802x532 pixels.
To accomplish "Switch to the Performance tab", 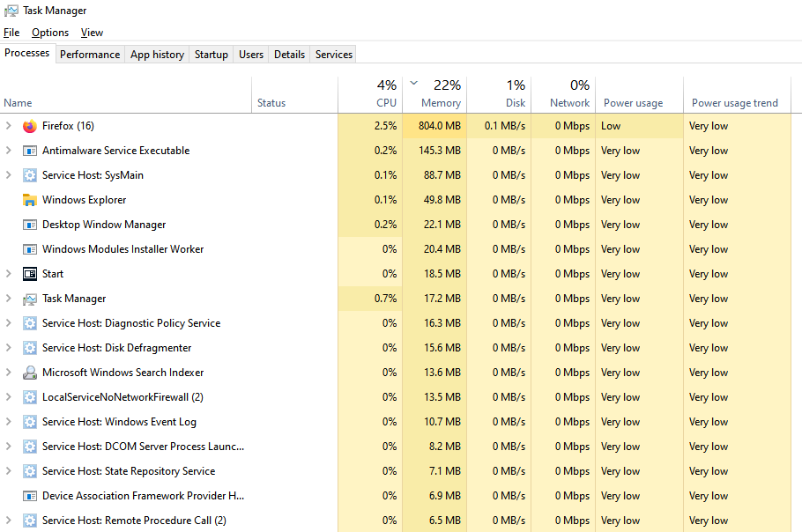I will 90,55.
